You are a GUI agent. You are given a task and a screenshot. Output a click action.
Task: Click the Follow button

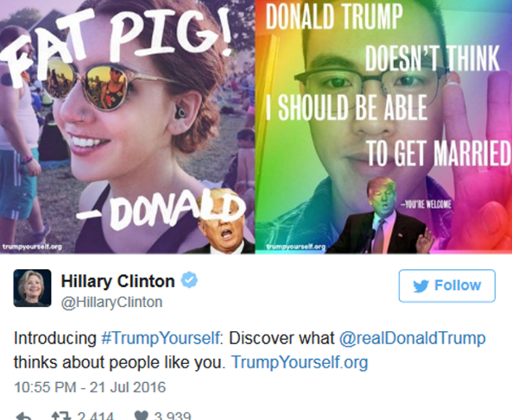[x=446, y=285]
